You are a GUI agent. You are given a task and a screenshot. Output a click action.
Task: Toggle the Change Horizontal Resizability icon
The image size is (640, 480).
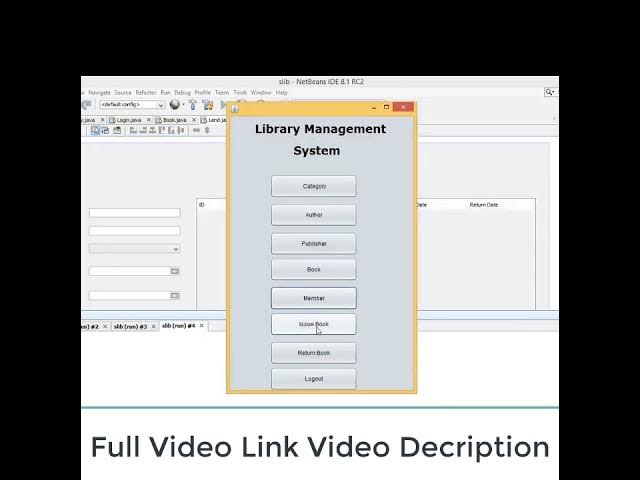pyautogui.click(x=196, y=130)
